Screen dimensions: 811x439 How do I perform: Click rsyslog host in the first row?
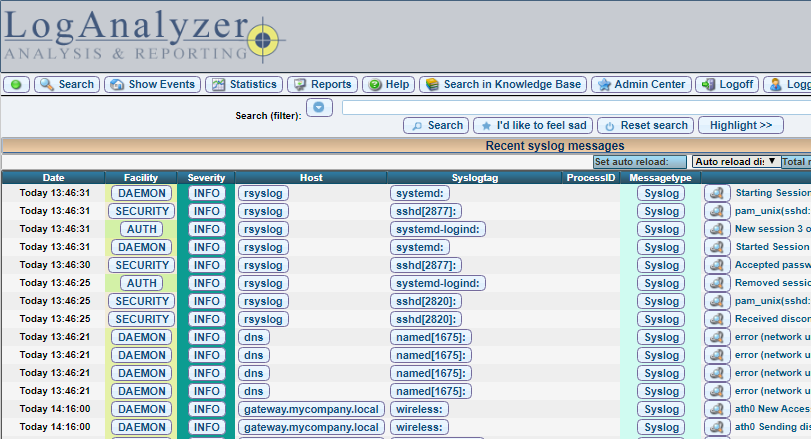tap(263, 193)
